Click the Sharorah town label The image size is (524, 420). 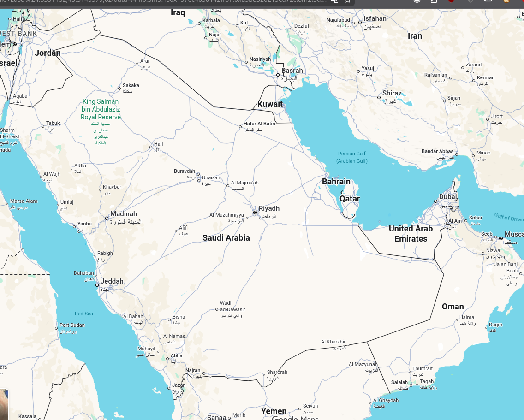[x=277, y=372]
